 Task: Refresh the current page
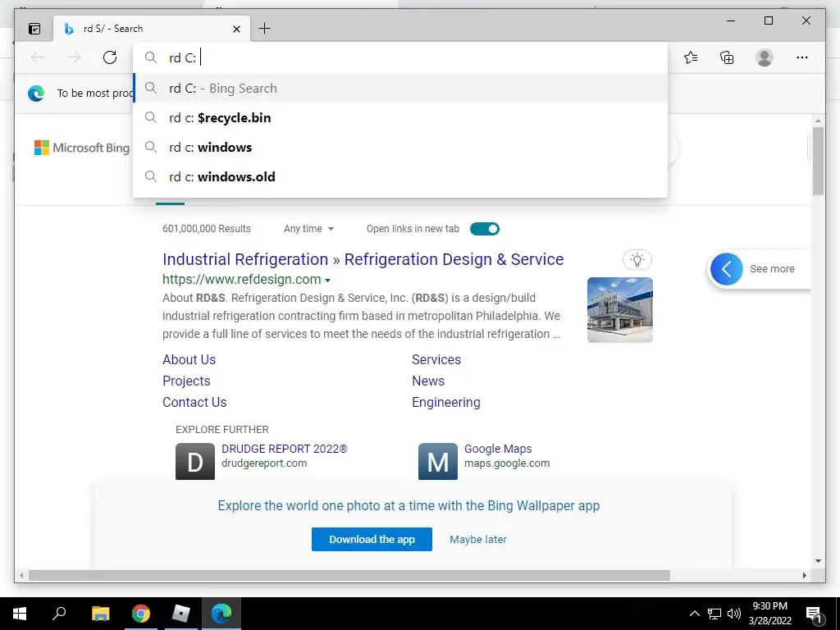coord(110,57)
